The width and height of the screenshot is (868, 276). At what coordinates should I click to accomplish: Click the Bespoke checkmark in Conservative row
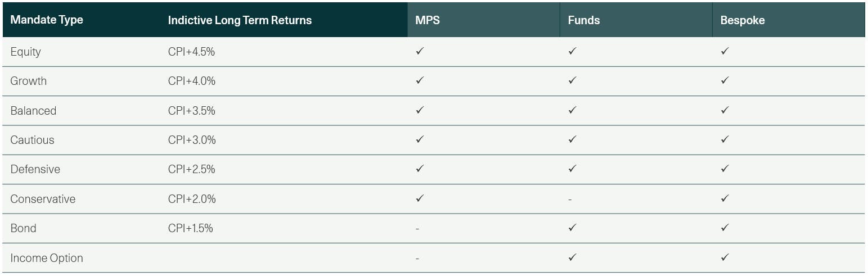(x=725, y=198)
